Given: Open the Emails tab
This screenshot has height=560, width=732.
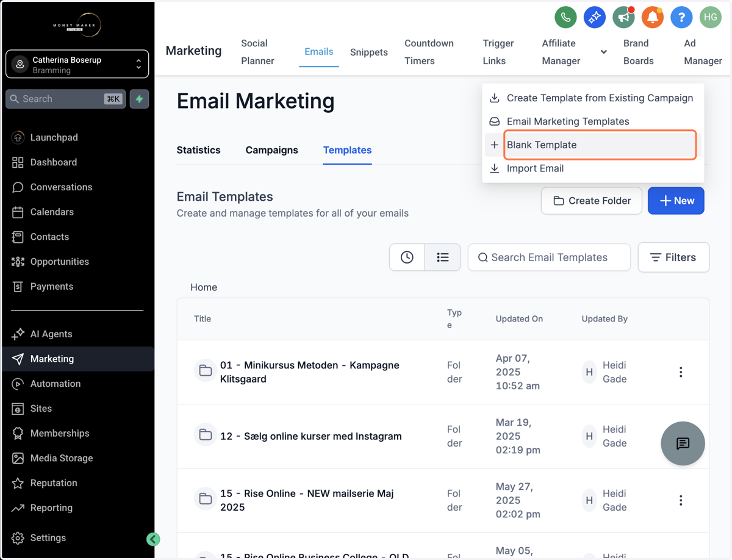Looking at the screenshot, I should (x=319, y=52).
